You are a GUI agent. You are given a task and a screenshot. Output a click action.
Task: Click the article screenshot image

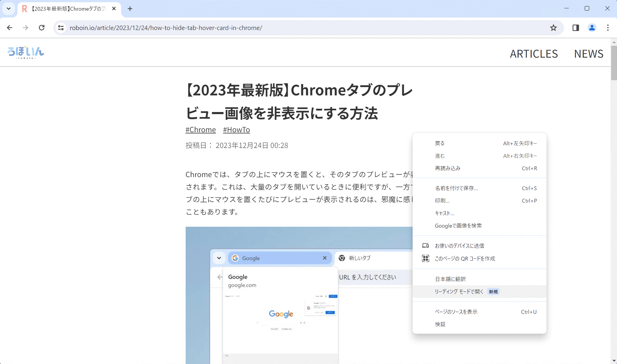(299, 295)
